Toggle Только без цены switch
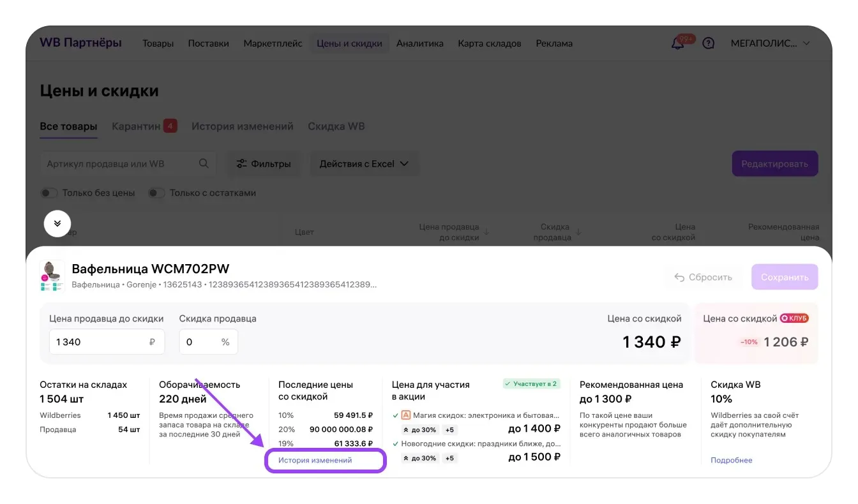The image size is (858, 504). click(50, 193)
